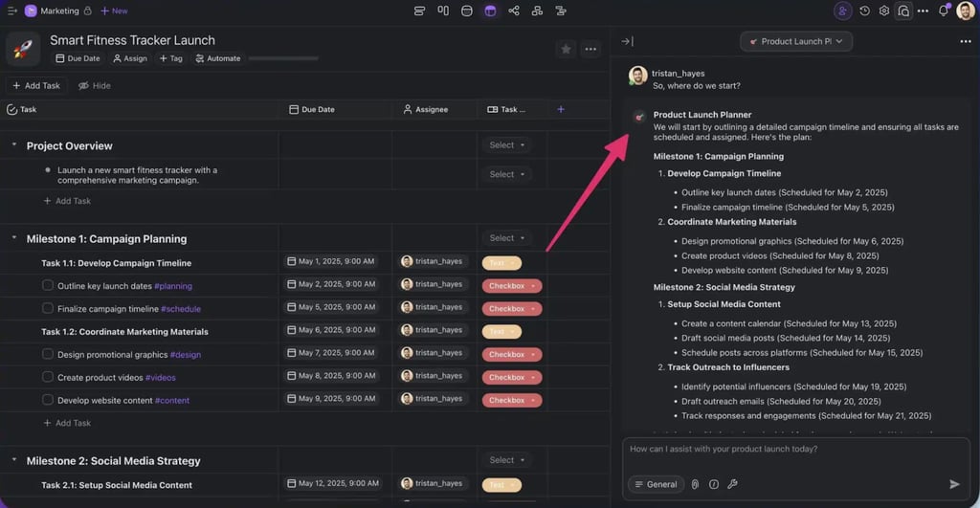
Task: Check off Create product videos
Action: pos(48,377)
